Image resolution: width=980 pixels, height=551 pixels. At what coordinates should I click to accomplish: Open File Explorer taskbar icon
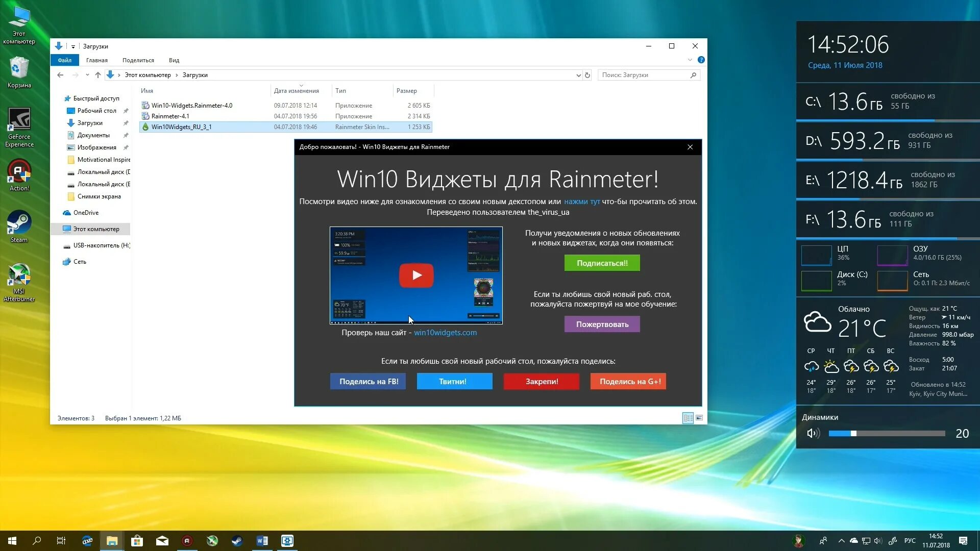pos(112,541)
